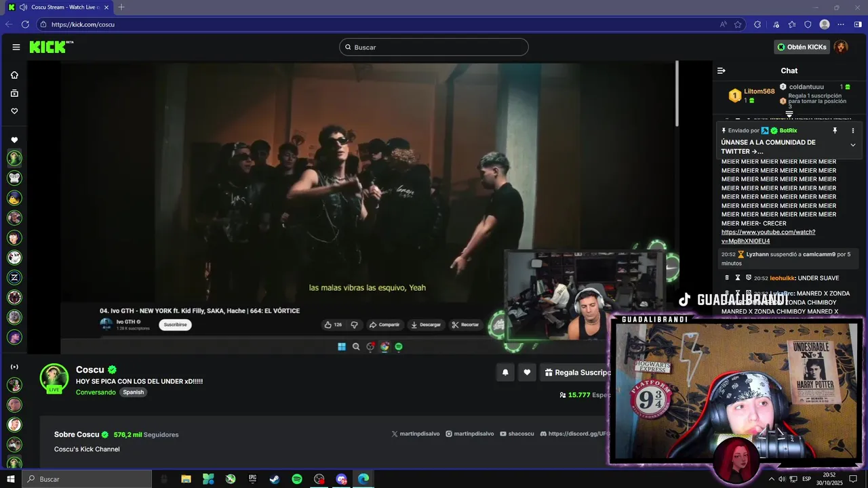Click Compartir share button in video
Viewport: 868px width, 488px height.
[384, 325]
